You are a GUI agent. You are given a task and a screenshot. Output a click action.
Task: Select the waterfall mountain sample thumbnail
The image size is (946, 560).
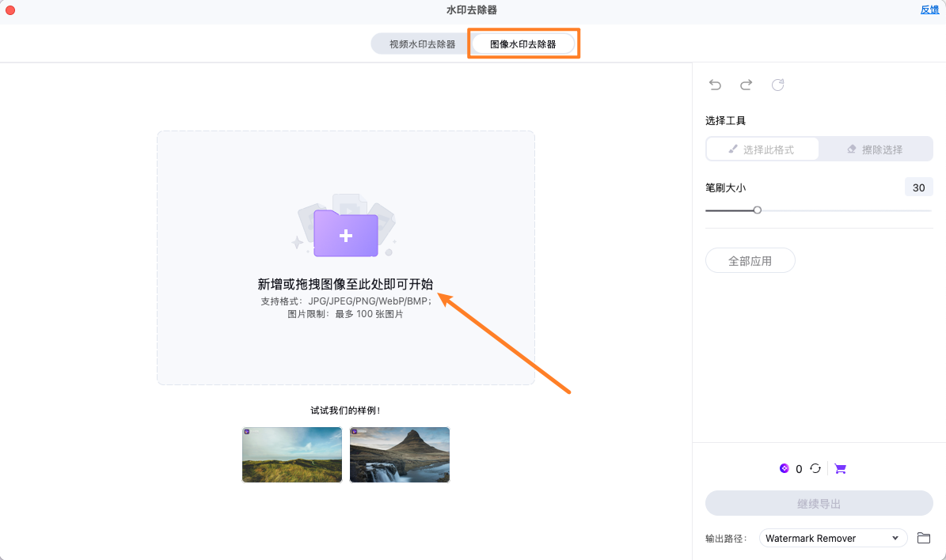(x=399, y=455)
